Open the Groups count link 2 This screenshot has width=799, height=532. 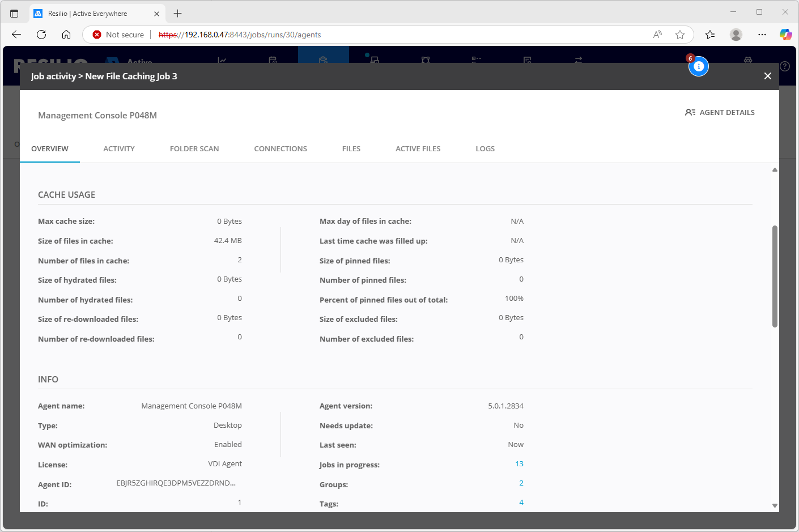[x=521, y=483]
